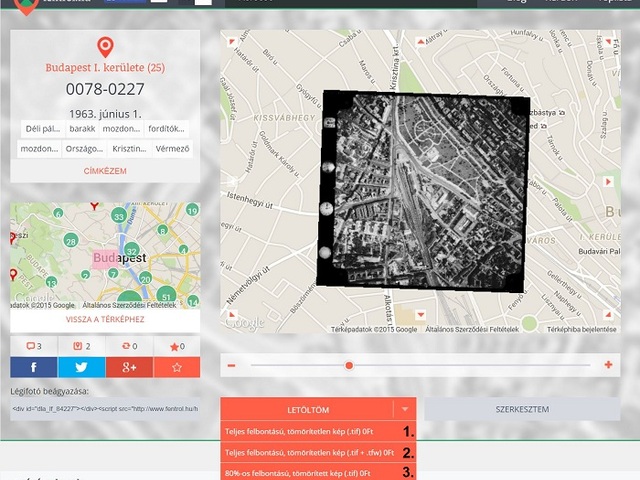640x480 pixels.
Task: Add to favorites with star button
Action: (x=177, y=367)
